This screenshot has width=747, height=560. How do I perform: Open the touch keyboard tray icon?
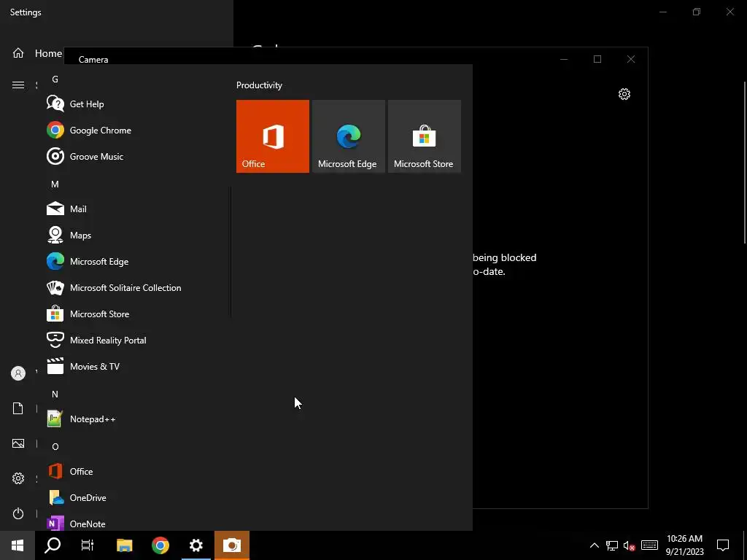649,545
